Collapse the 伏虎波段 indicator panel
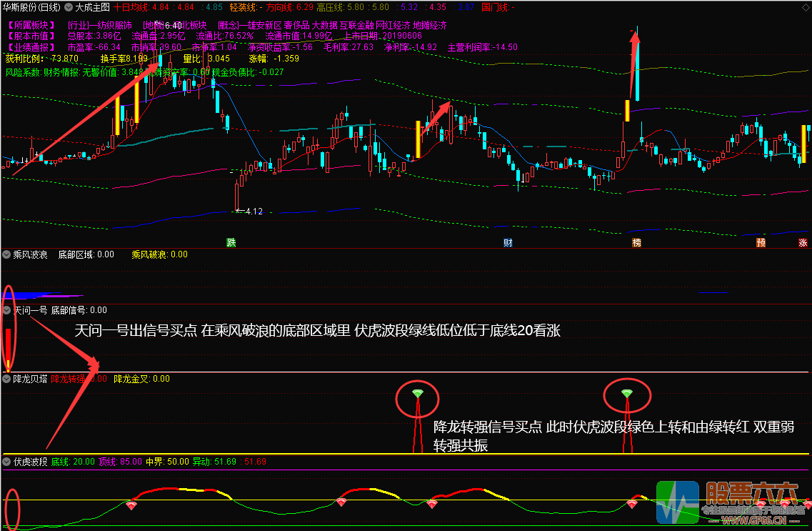 pyautogui.click(x=7, y=462)
